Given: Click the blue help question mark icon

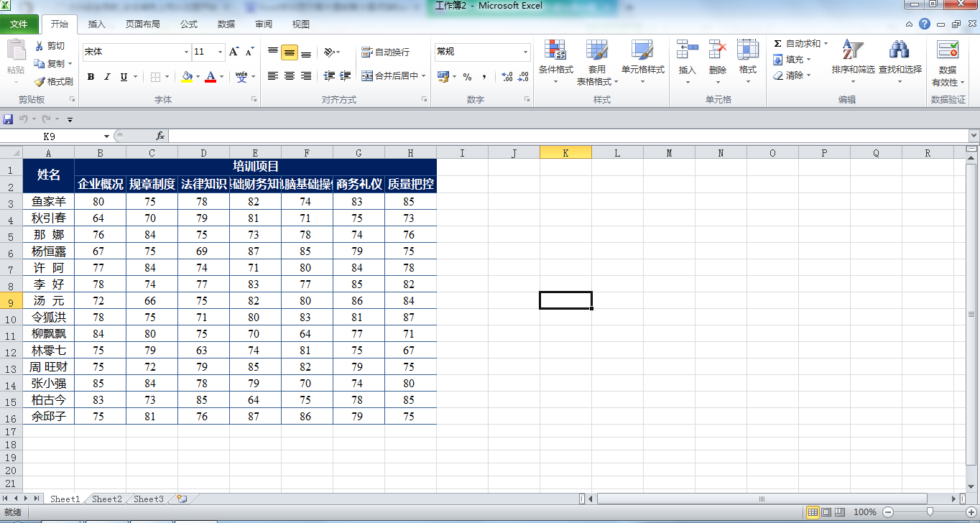Looking at the screenshot, I should pos(924,24).
